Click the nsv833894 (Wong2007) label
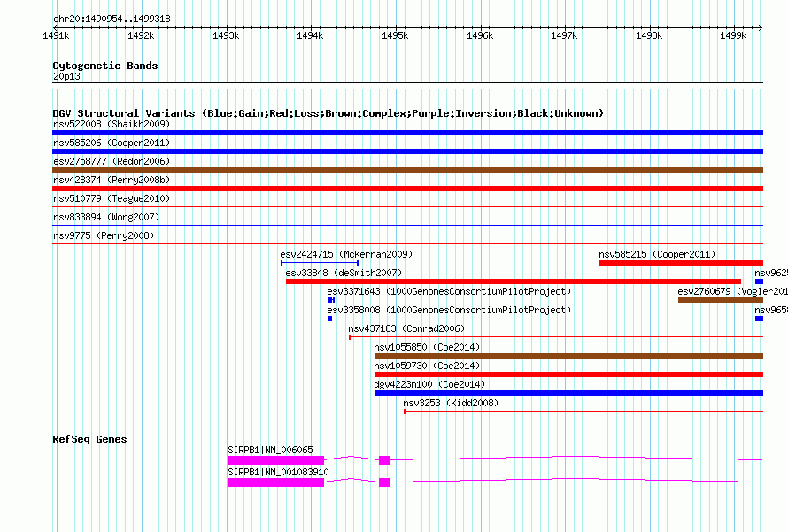Viewport: 788px width, 532px height. coord(106,217)
